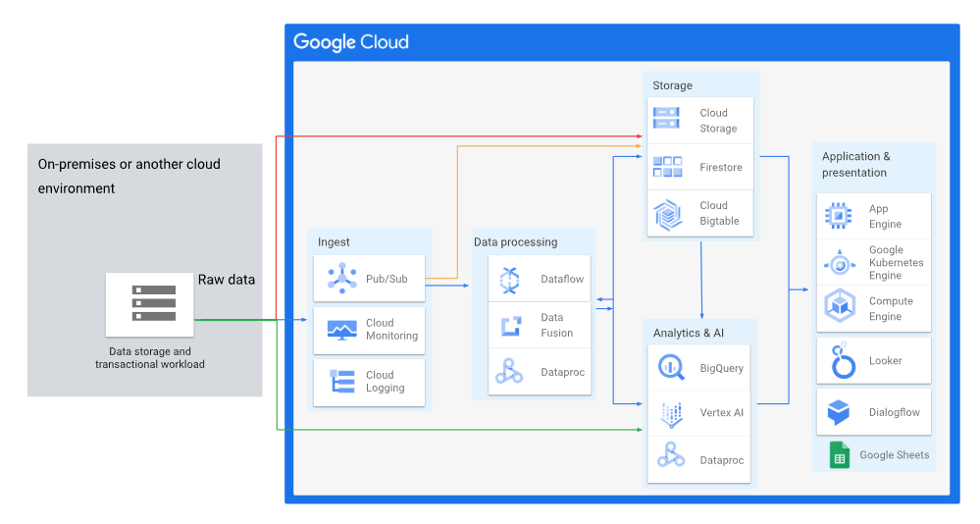Click the Cloud Bigtable icon
The width and height of the screenshot is (980, 524).
(x=667, y=214)
